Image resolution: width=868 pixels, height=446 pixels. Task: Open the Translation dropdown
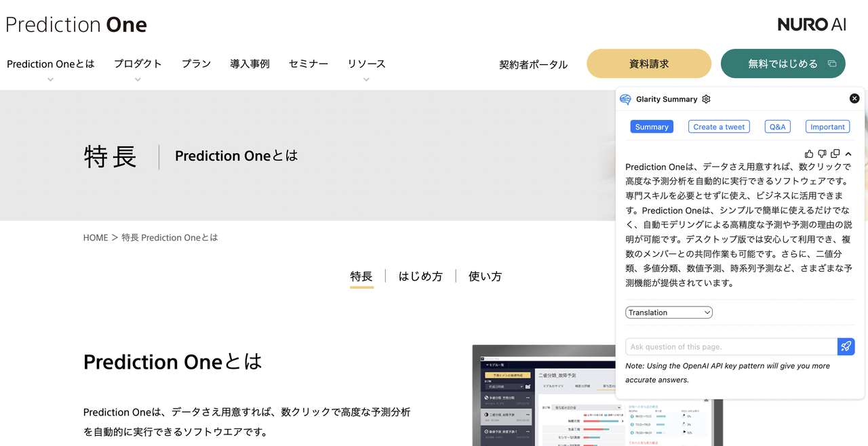(669, 312)
